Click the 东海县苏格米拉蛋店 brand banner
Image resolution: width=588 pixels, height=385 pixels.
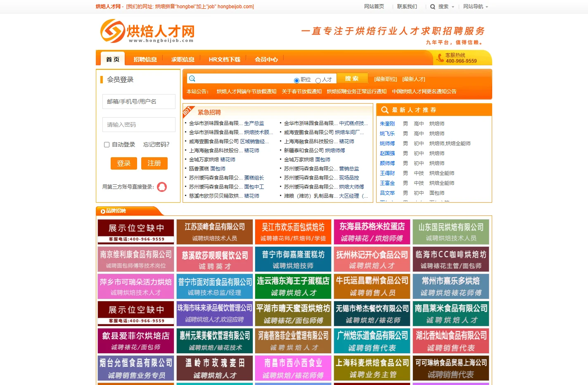[x=372, y=232]
